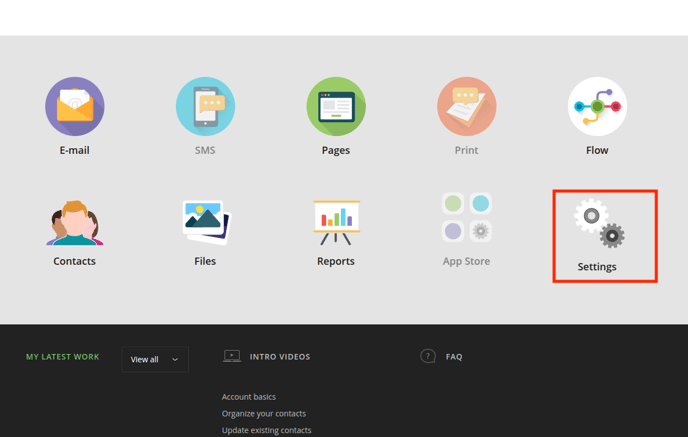Click the Files photo stack icon

tap(205, 222)
